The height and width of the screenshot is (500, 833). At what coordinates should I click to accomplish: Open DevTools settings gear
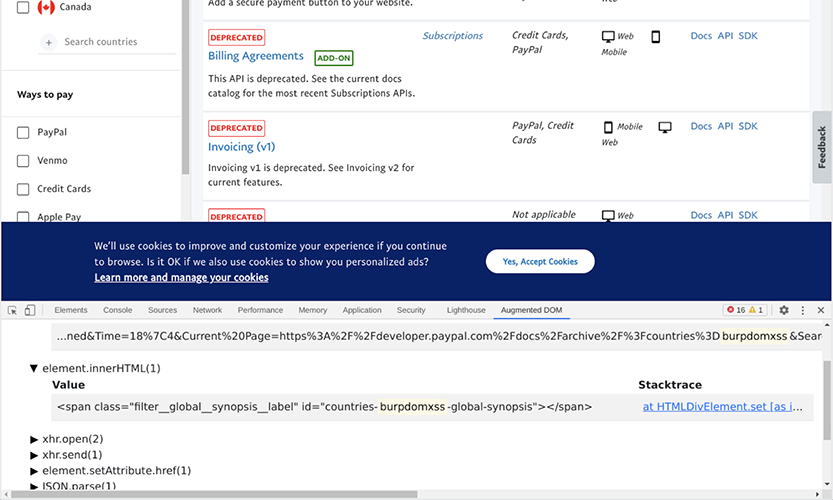click(784, 310)
